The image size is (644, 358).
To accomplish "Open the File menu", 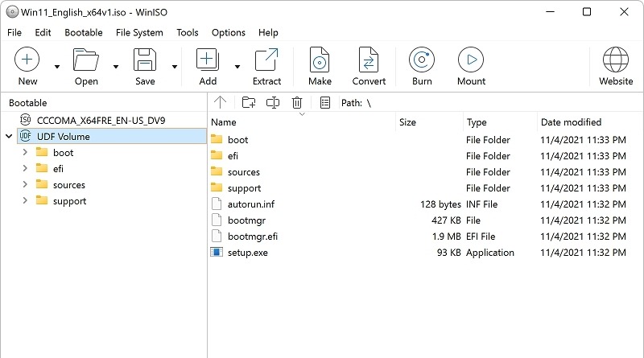I will [14, 32].
